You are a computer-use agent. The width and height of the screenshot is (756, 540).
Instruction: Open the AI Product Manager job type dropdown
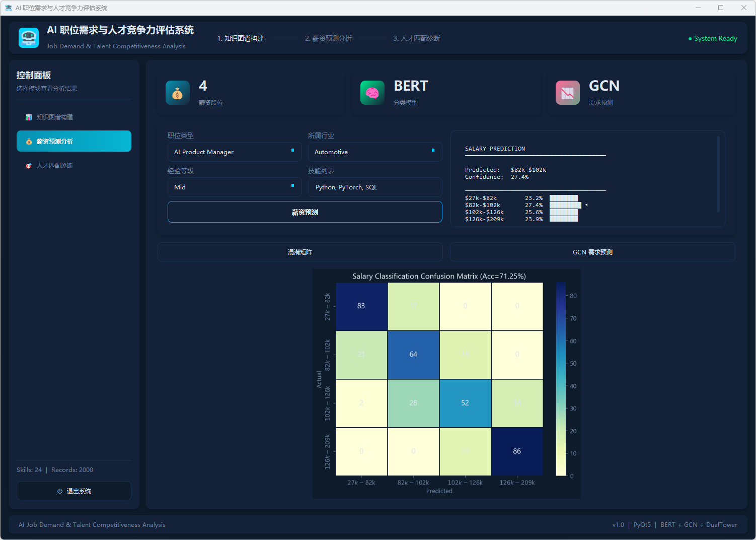(235, 152)
